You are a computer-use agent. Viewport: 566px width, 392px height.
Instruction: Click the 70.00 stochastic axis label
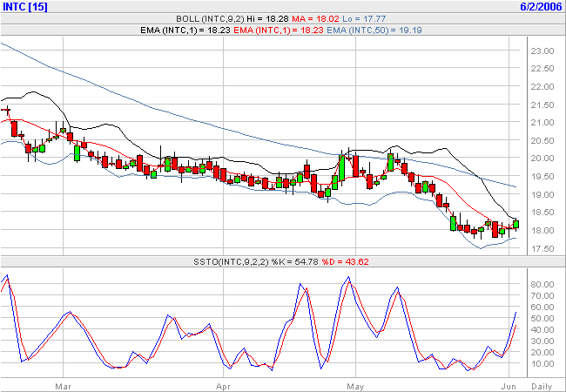pyautogui.click(x=542, y=296)
